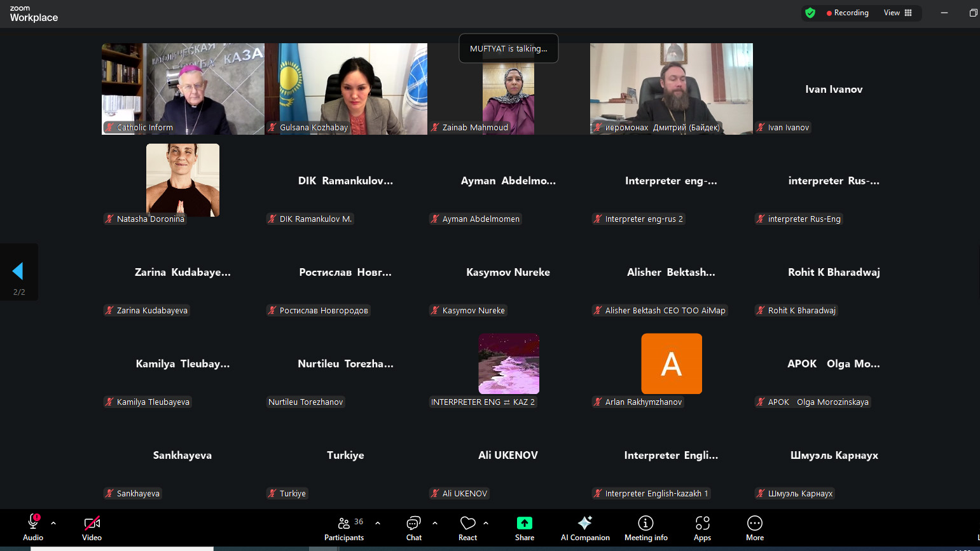Go to previous page of participants

pyautogui.click(x=18, y=271)
